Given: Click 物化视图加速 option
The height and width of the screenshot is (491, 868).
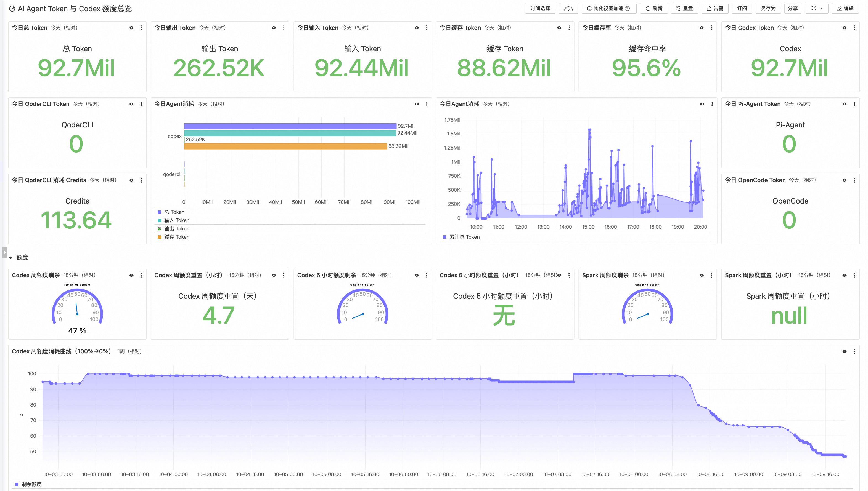Looking at the screenshot, I should pos(609,9).
